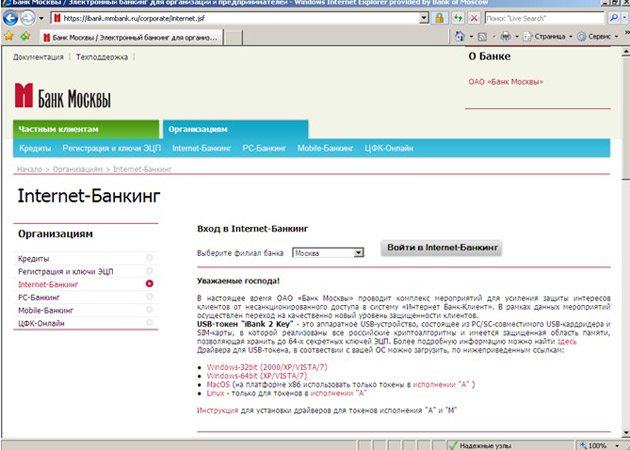
Task: Click Надежные узлы security zone status
Action: point(480,445)
